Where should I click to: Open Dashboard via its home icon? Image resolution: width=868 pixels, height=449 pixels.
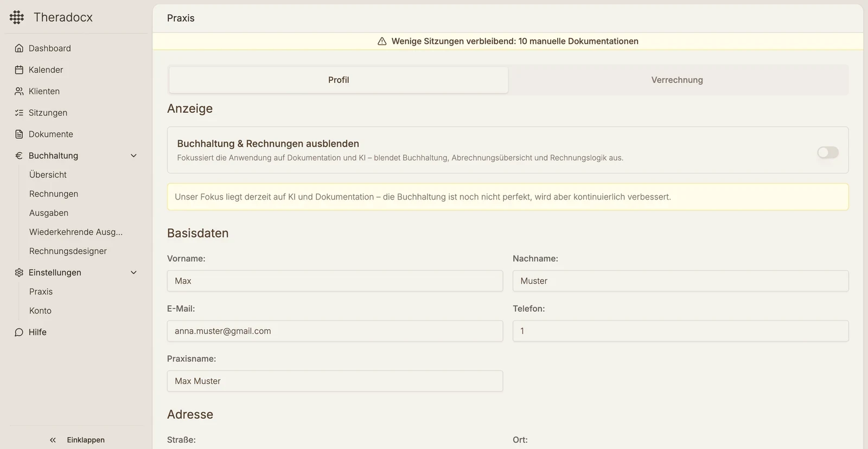[x=19, y=48]
